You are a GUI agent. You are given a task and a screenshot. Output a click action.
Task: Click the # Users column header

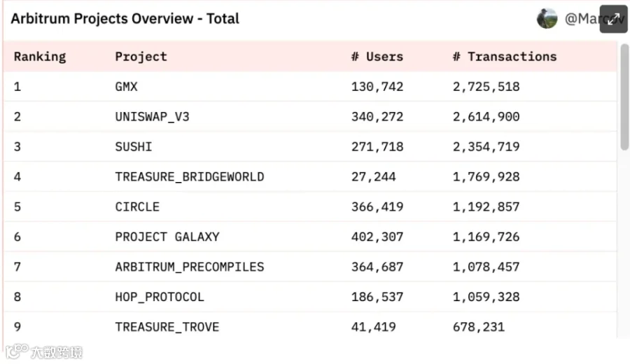click(x=377, y=57)
